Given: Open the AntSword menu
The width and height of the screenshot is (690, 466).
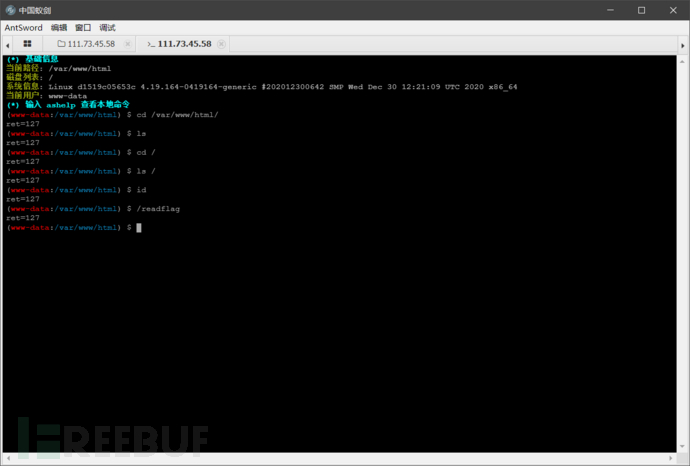Looking at the screenshot, I should coord(23,28).
